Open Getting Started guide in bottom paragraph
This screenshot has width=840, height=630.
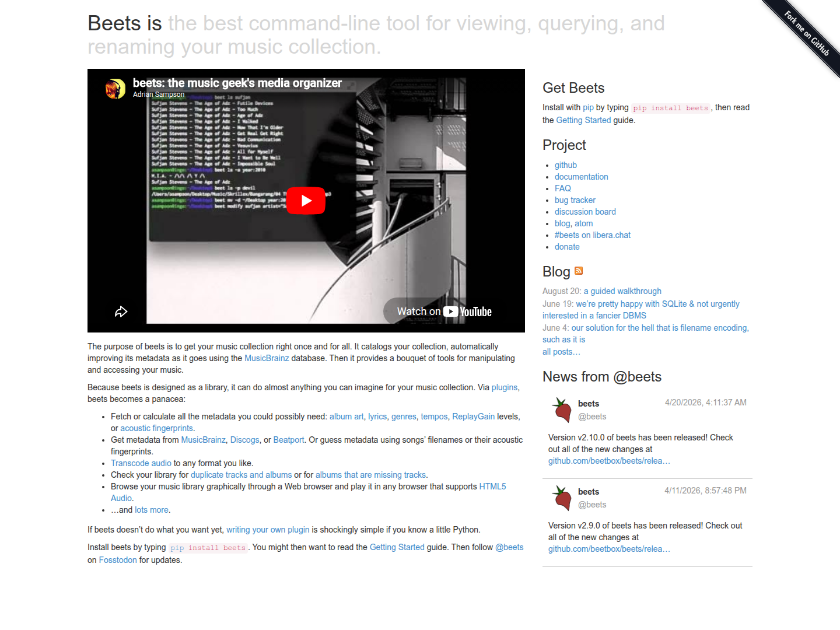[x=397, y=547]
